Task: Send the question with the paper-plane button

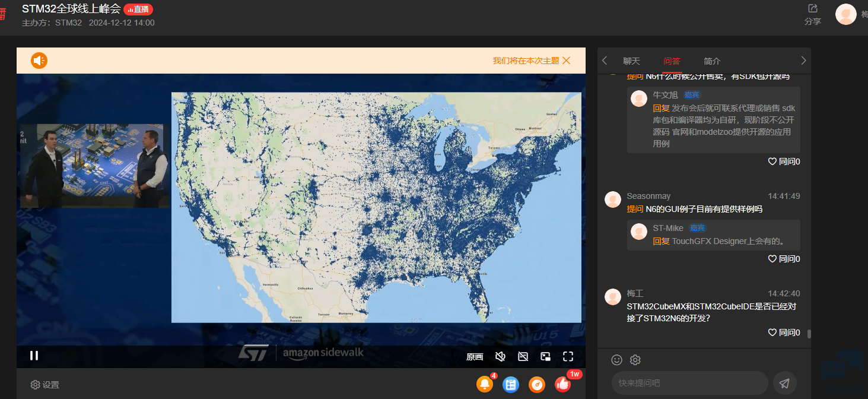Action: pyautogui.click(x=784, y=383)
